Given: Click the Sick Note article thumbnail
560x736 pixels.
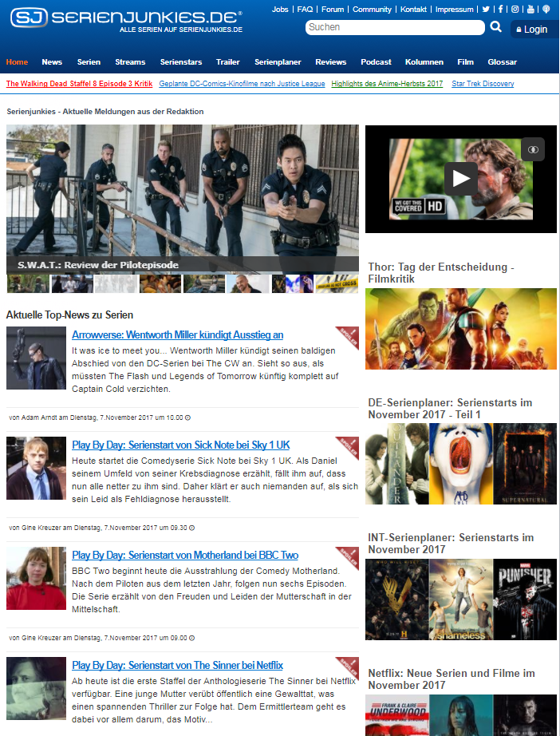Looking at the screenshot, I should click(36, 468).
